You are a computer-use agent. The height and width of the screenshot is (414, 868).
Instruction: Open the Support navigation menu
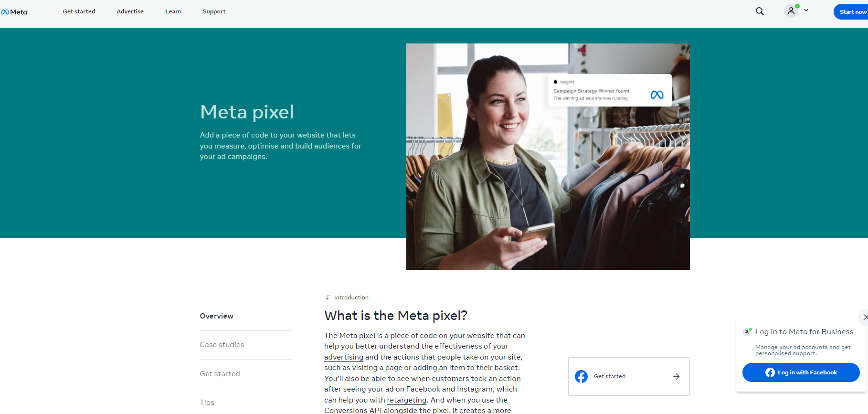point(214,11)
